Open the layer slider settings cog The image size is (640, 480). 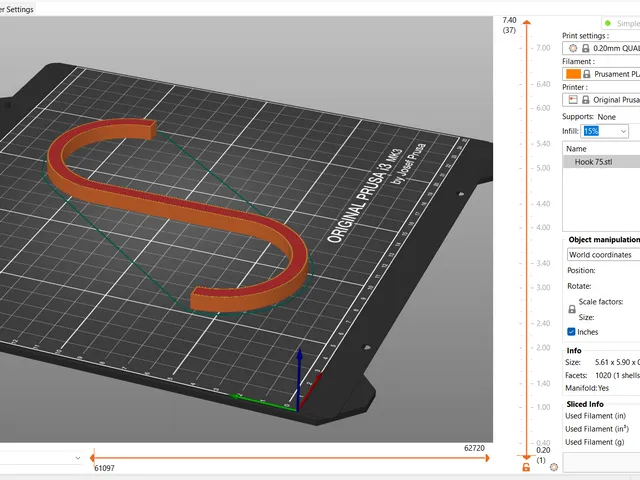point(554,467)
